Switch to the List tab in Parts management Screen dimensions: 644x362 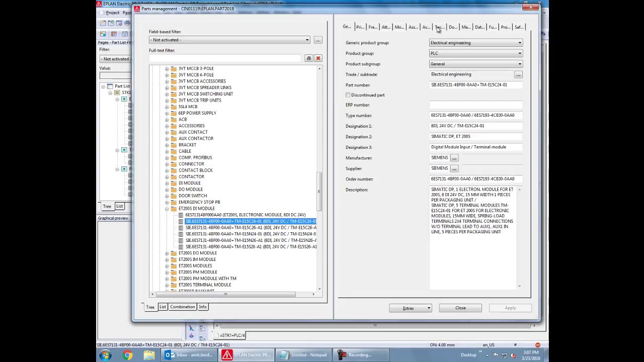163,307
